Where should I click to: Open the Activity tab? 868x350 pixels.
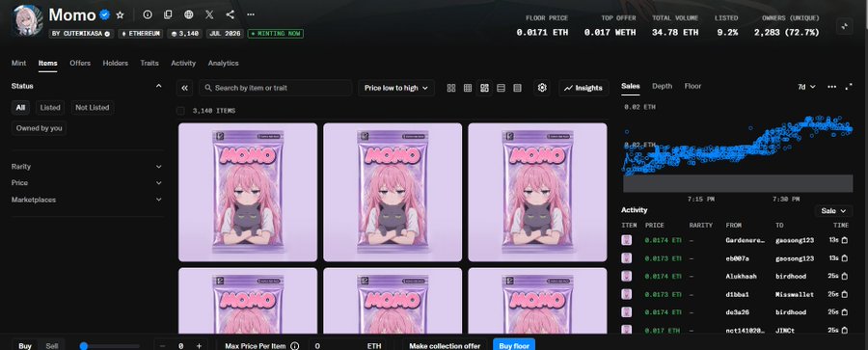click(x=183, y=63)
